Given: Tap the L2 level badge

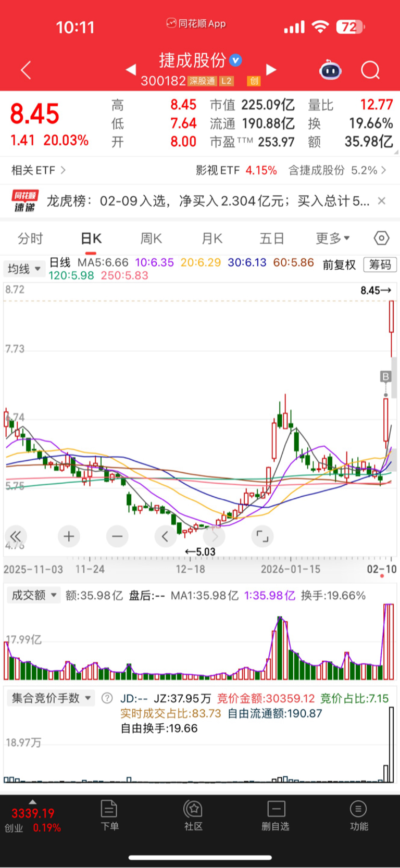Looking at the screenshot, I should [226, 81].
